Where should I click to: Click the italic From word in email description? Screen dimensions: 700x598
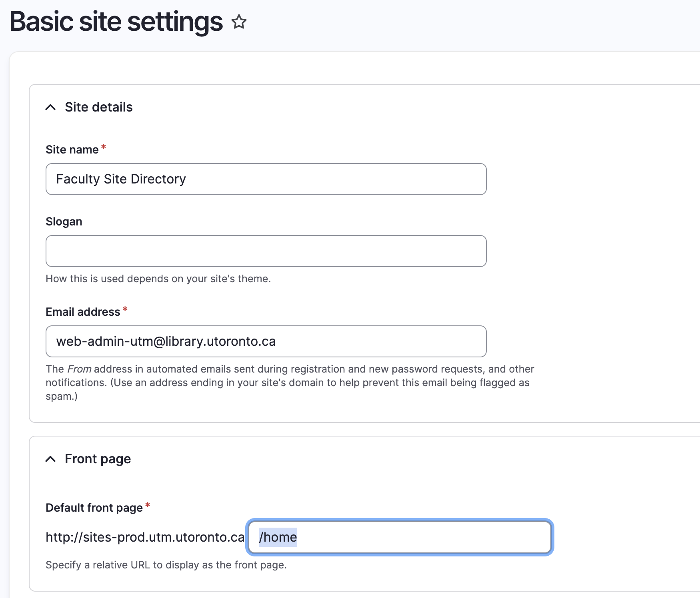coord(79,369)
